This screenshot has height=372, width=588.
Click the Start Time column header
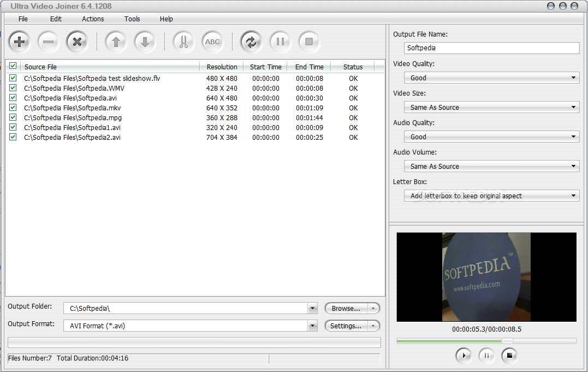pos(265,67)
